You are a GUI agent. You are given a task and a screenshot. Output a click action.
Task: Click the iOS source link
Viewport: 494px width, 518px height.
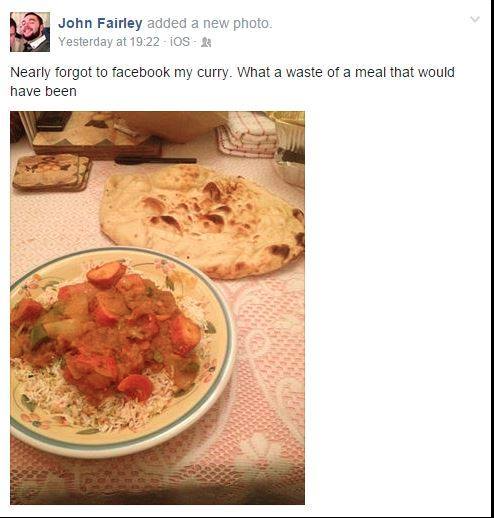[x=180, y=42]
